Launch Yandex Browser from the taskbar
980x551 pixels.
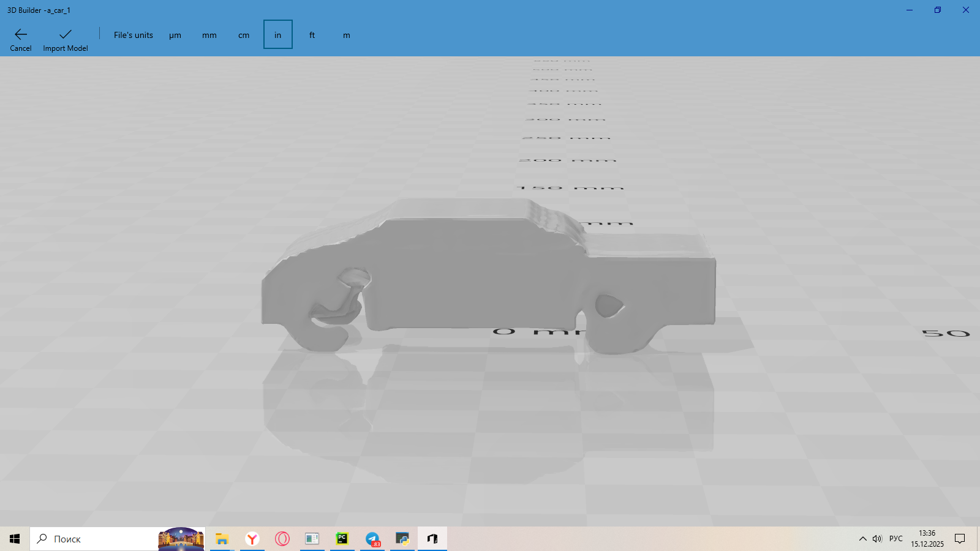[252, 539]
